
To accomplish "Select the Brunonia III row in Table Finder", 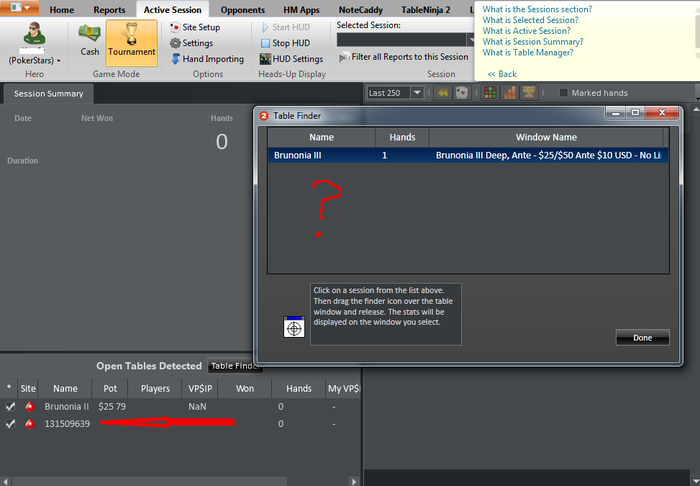I will pos(468,155).
